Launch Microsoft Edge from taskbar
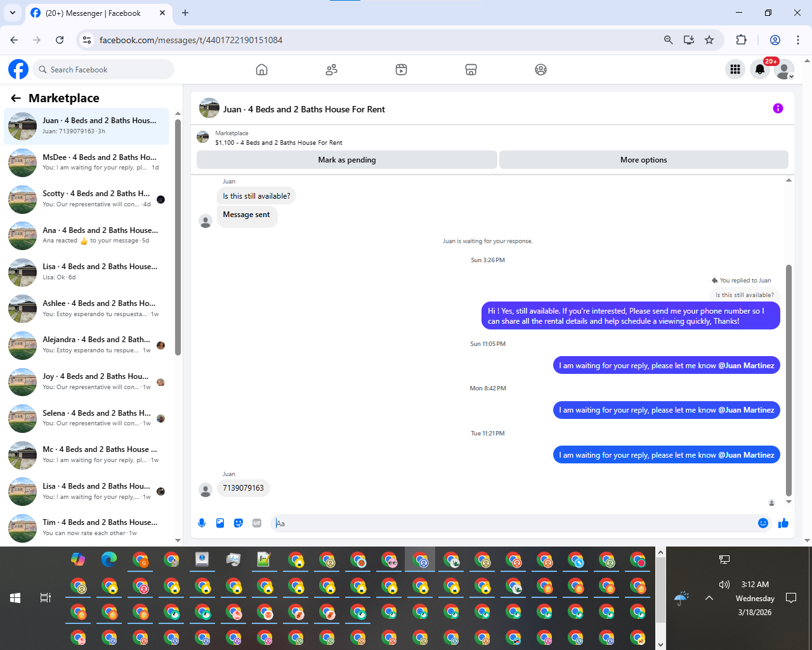812x650 pixels. (109, 559)
